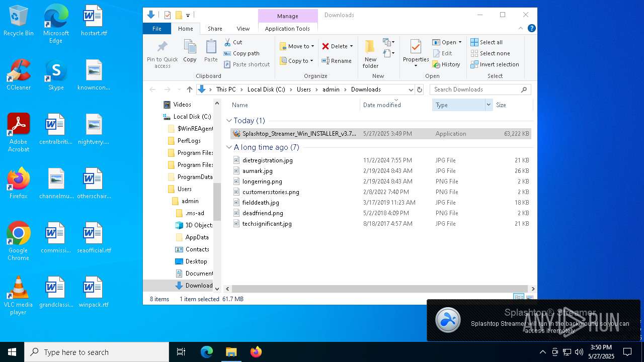The height and width of the screenshot is (362, 644).
Task: Select the Splashtop Streamer installer file
Action: (381, 134)
